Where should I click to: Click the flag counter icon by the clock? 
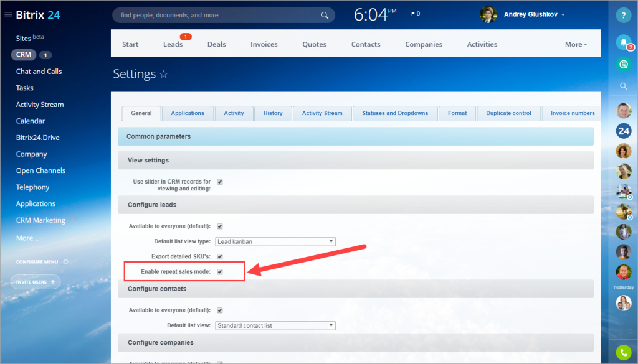point(416,14)
